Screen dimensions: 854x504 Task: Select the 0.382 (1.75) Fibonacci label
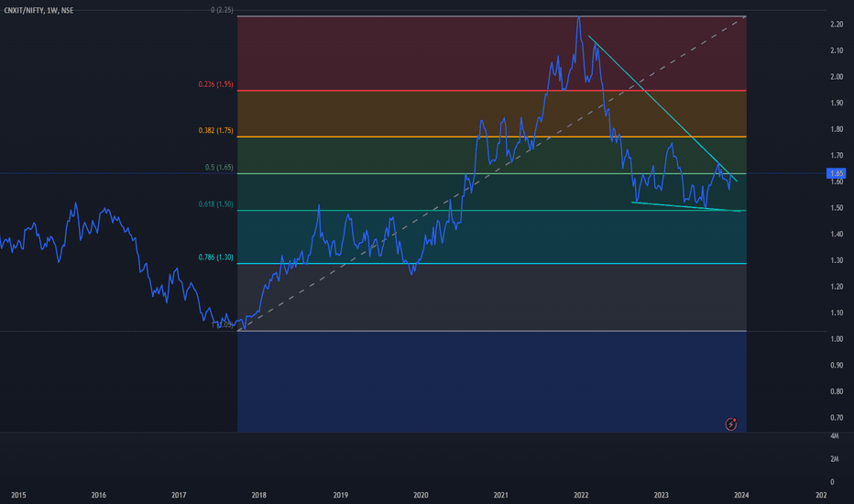click(215, 131)
